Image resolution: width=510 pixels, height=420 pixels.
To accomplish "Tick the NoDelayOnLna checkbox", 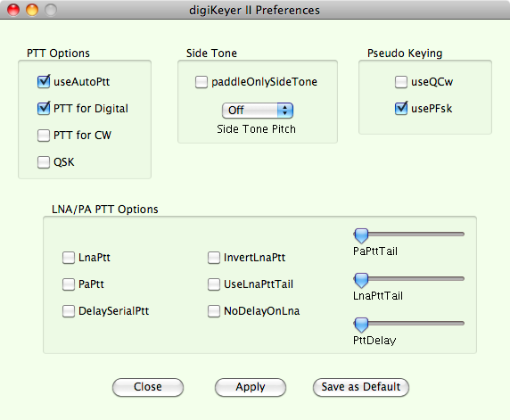I will pos(214,310).
